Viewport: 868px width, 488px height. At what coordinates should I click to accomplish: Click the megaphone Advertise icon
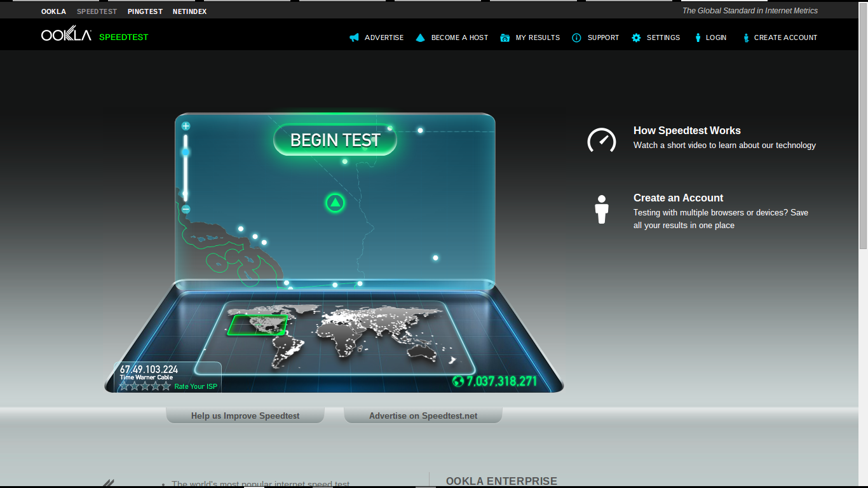click(354, 37)
